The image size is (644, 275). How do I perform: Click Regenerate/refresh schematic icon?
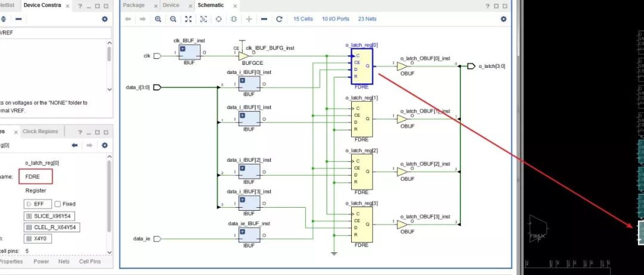tap(279, 19)
